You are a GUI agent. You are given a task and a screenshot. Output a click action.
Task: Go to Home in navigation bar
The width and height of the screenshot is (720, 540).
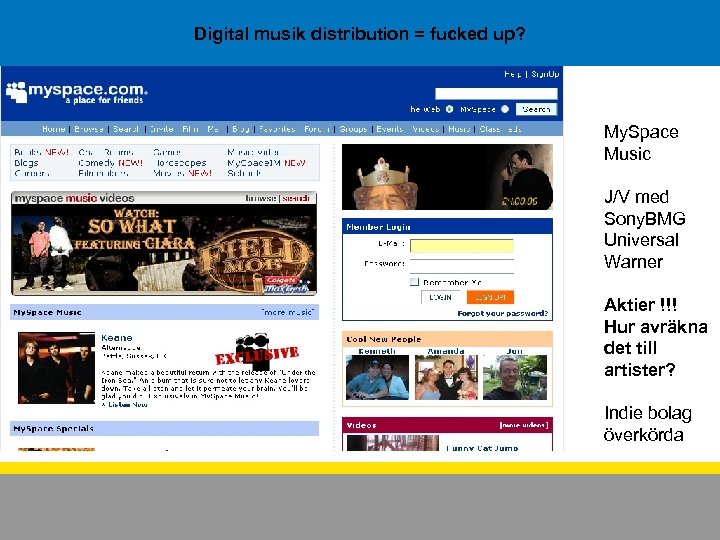53,129
